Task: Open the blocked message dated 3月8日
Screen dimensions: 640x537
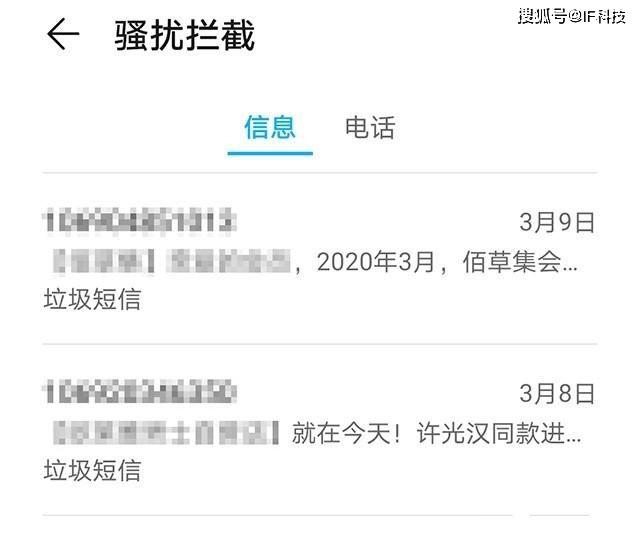Action: pos(320,430)
